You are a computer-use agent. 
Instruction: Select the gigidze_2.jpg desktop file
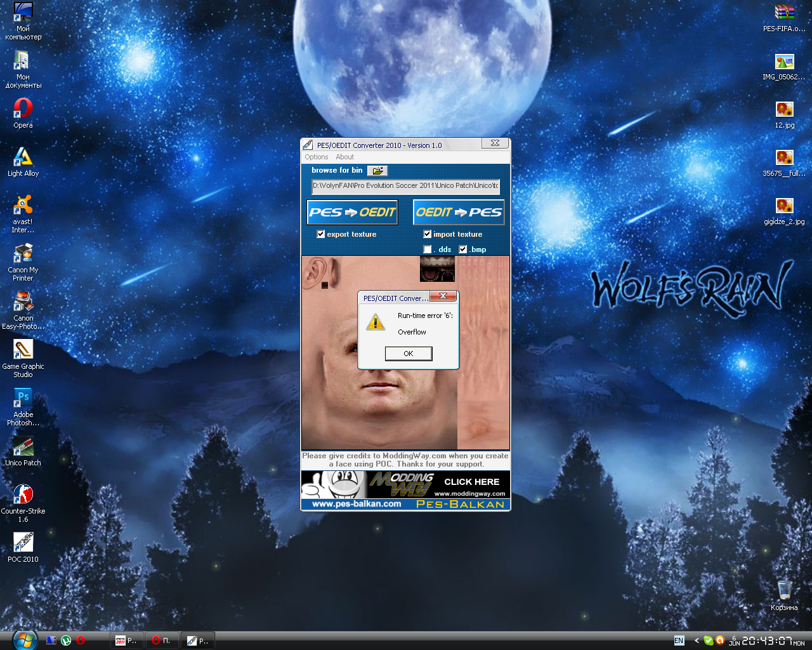click(x=785, y=210)
